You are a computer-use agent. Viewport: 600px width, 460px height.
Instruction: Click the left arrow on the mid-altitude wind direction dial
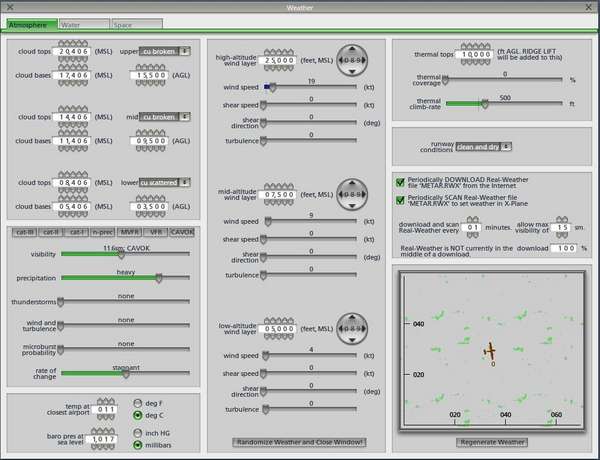pyautogui.click(x=341, y=195)
